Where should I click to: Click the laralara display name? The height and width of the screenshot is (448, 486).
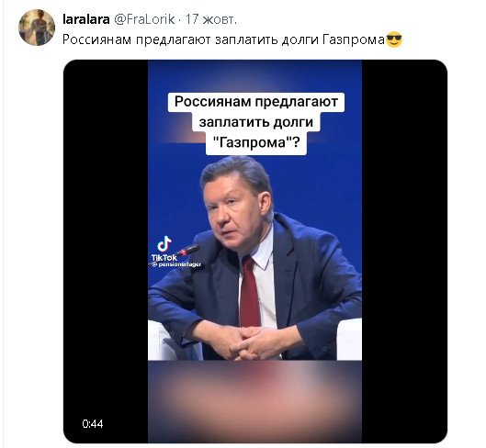click(x=85, y=19)
